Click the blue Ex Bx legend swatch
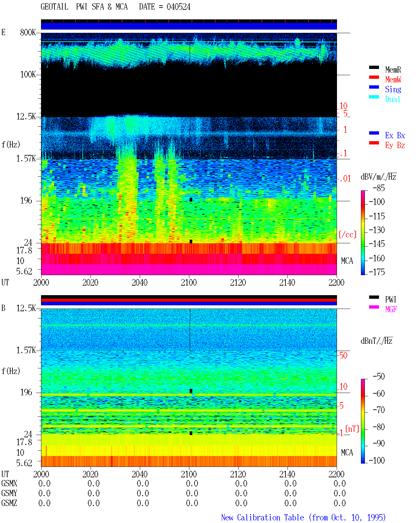 tap(374, 133)
